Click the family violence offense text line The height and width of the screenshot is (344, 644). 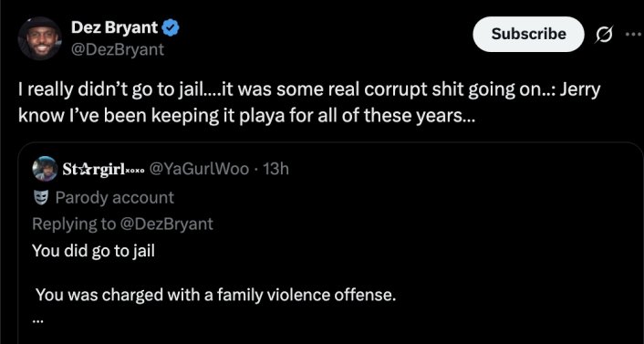coord(215,295)
